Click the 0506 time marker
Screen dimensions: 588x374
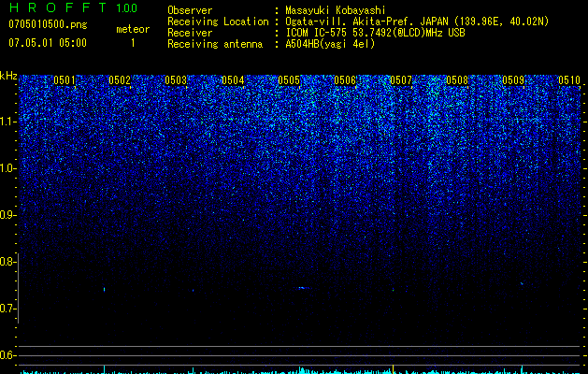pos(345,80)
